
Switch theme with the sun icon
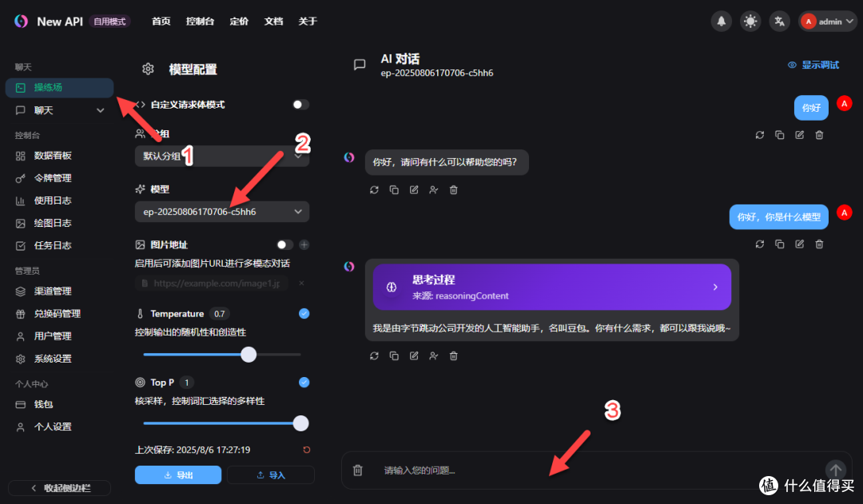click(x=750, y=22)
